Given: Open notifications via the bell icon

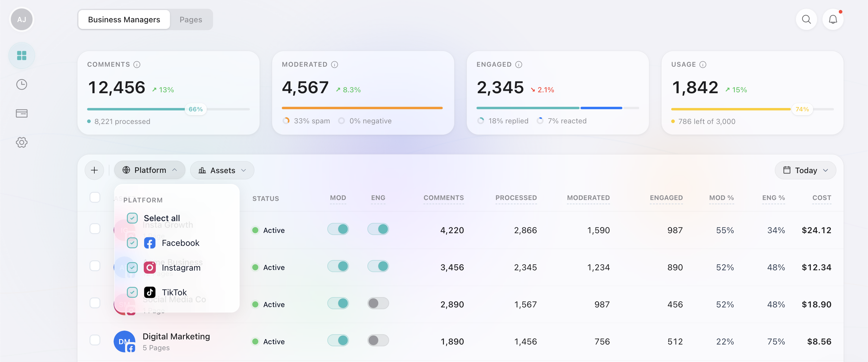Looking at the screenshot, I should 833,19.
